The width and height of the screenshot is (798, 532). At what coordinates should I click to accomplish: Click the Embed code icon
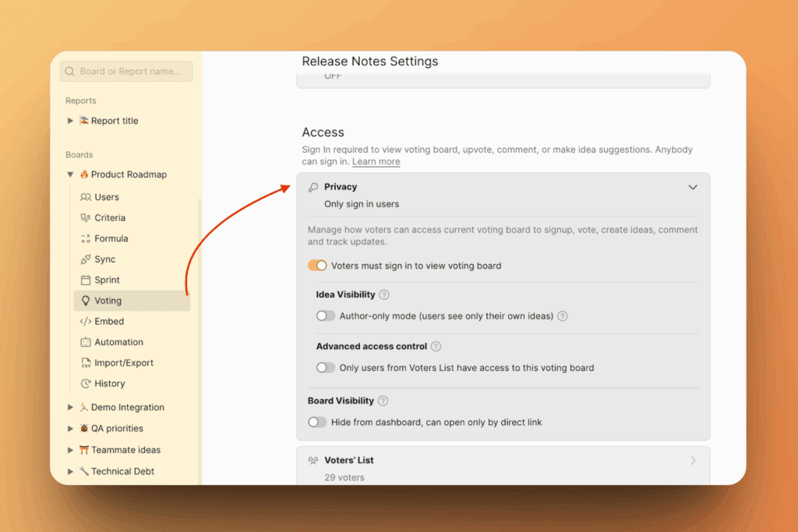[86, 322]
